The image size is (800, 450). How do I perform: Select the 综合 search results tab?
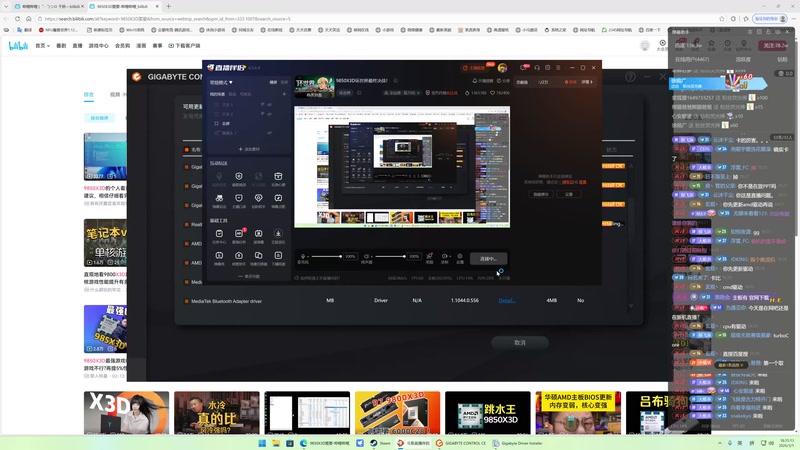pos(89,94)
